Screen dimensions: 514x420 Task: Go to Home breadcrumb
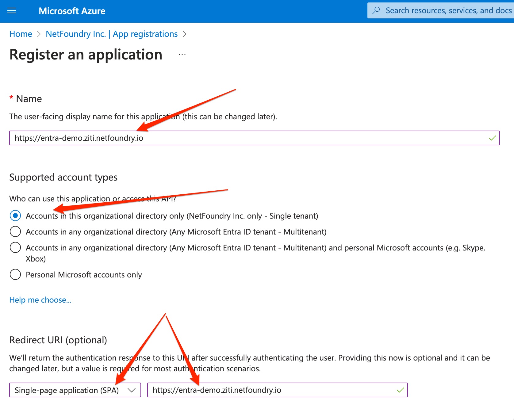(x=21, y=34)
